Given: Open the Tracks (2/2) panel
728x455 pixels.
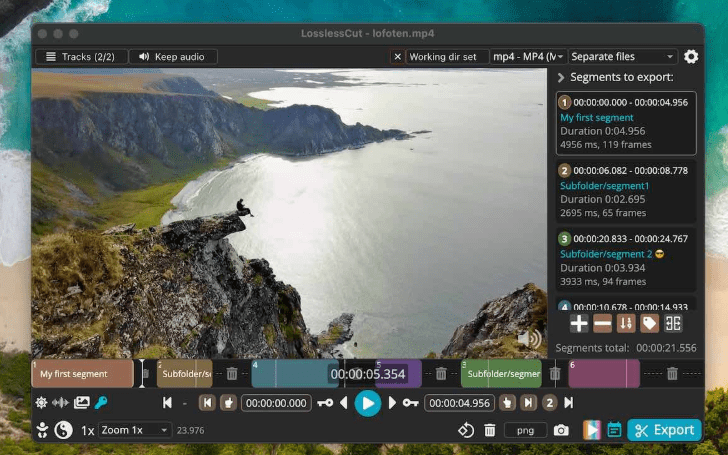Looking at the screenshot, I should tap(81, 57).
